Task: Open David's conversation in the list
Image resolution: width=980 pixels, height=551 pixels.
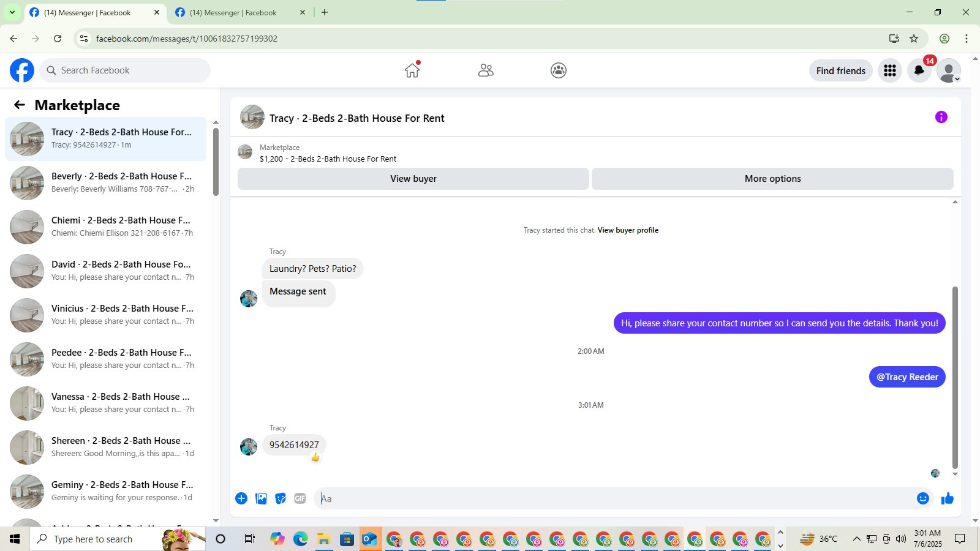Action: tap(105, 271)
